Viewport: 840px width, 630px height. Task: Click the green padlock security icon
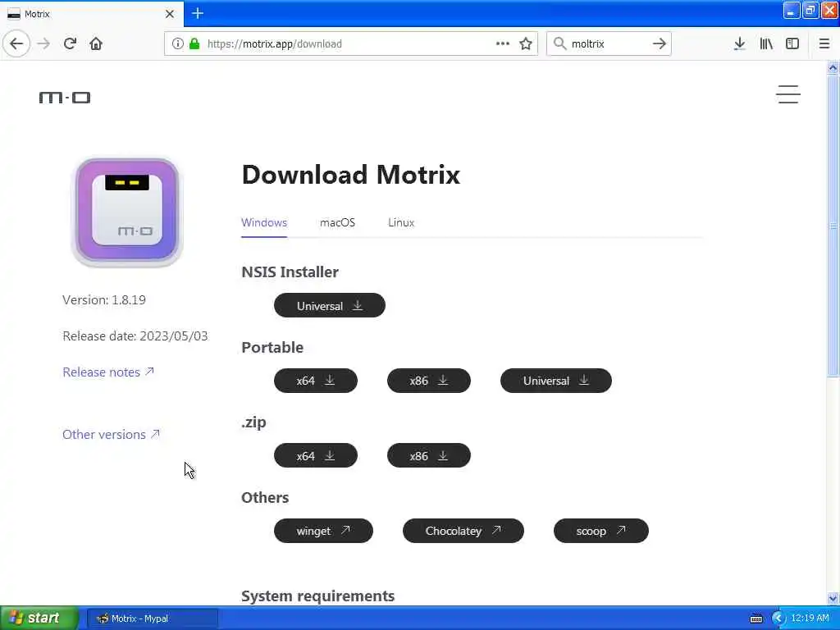pos(194,43)
